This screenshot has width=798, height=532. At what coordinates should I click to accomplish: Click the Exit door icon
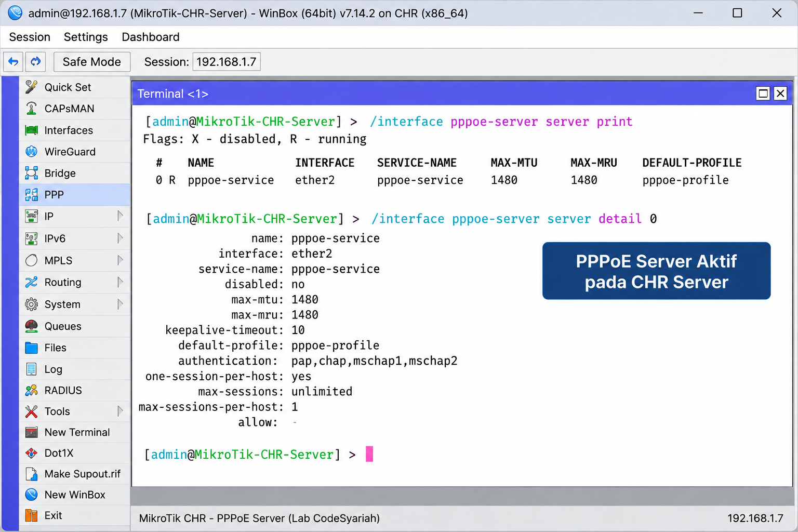coord(31,515)
